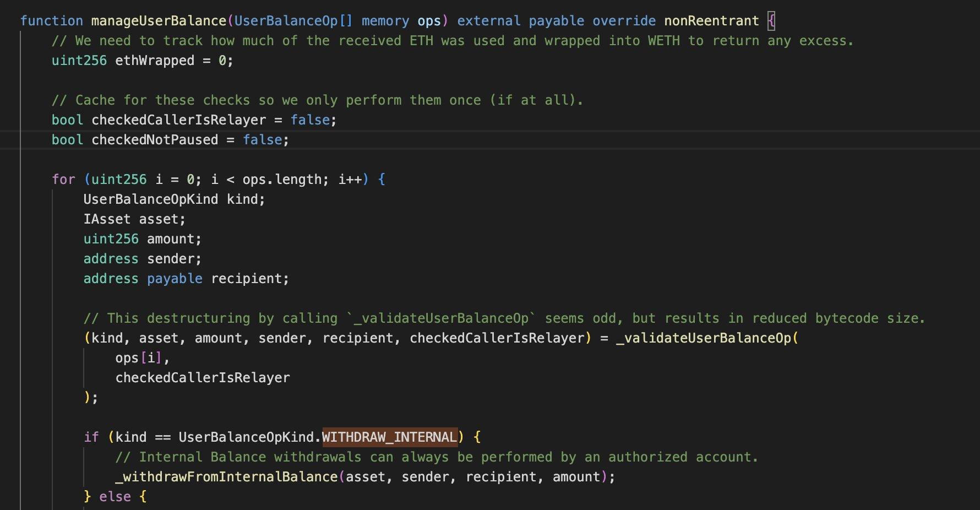Click the if keyword before kind comparison
This screenshot has width=980, height=510.
click(91, 437)
